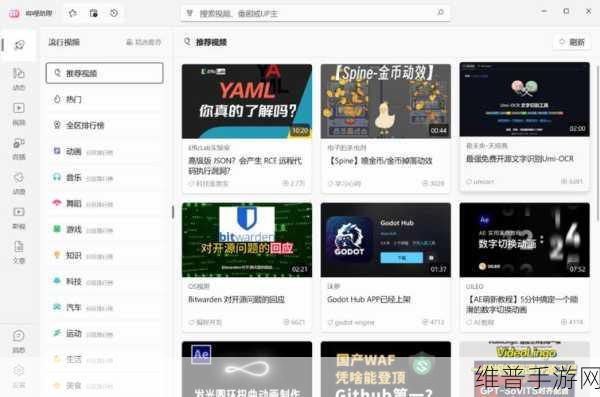Click the 07:52 duration badge
Screen dimensions: 600x397
(577, 270)
